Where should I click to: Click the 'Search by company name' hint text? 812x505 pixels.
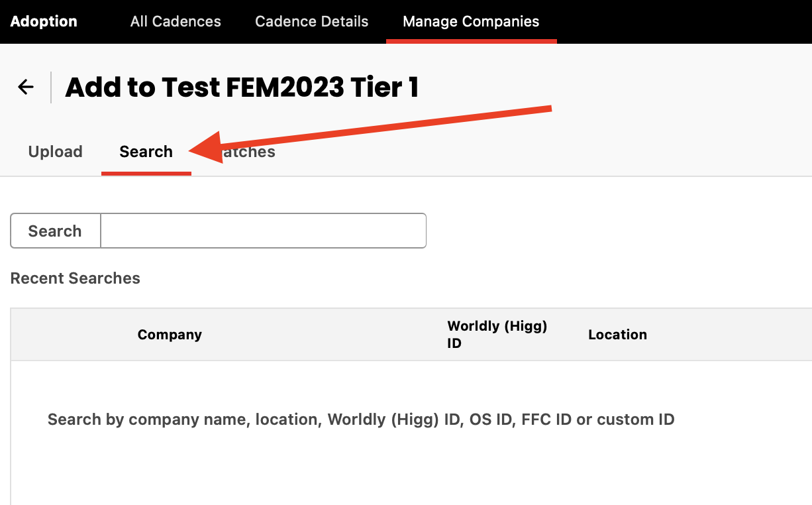[361, 420]
